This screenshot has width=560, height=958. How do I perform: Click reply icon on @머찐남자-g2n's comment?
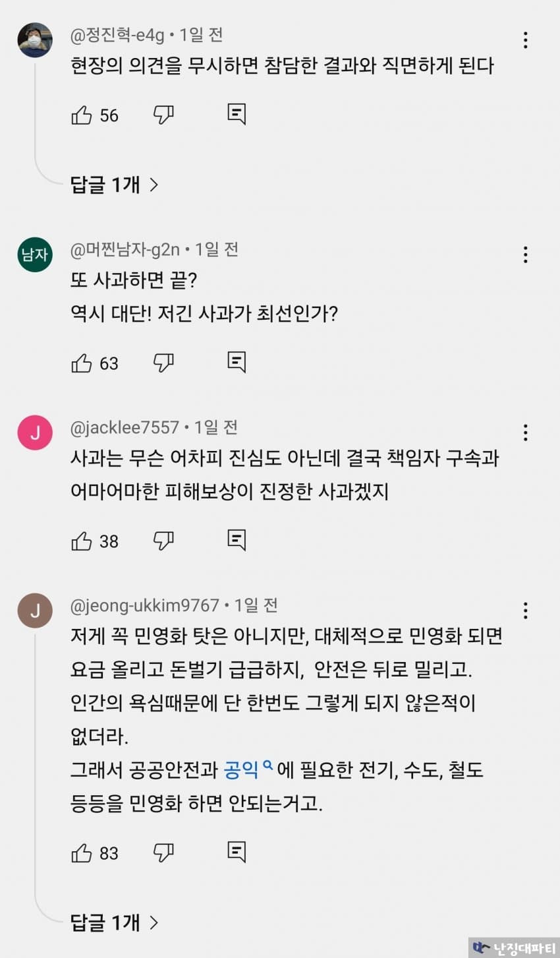tap(237, 361)
